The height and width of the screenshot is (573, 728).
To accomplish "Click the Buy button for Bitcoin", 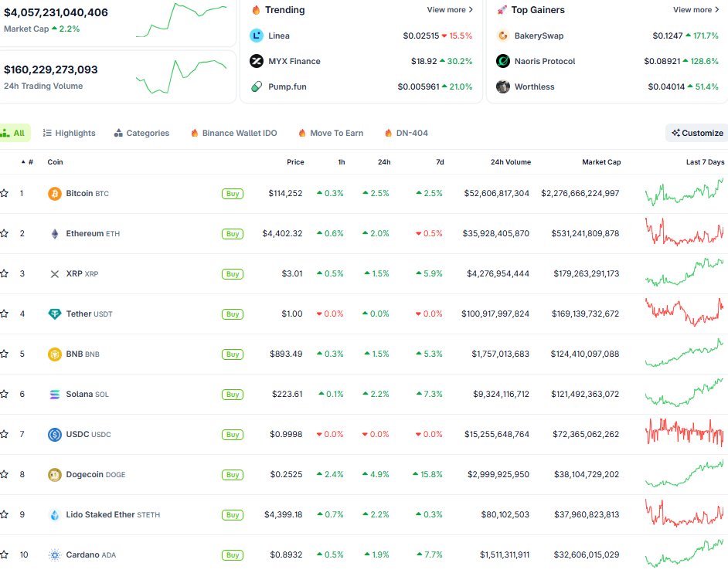I will point(233,193).
